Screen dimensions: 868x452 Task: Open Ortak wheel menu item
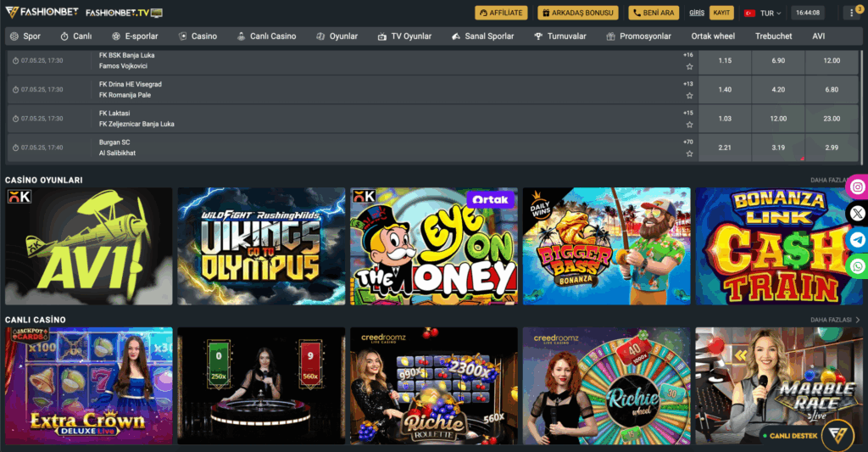click(713, 36)
